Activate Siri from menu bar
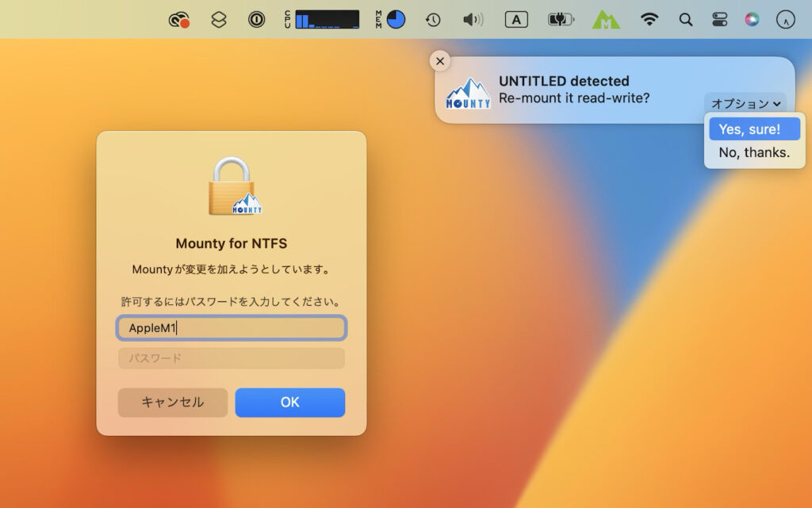This screenshot has width=812, height=508. tap(751, 19)
